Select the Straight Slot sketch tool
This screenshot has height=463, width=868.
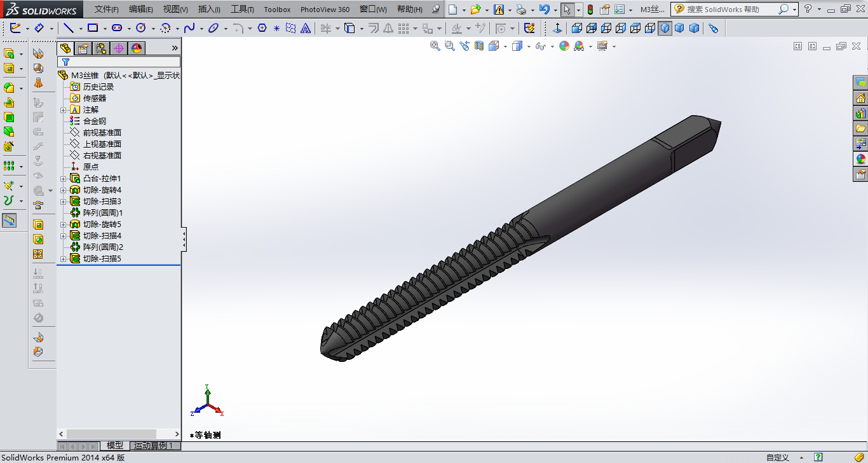(117, 28)
